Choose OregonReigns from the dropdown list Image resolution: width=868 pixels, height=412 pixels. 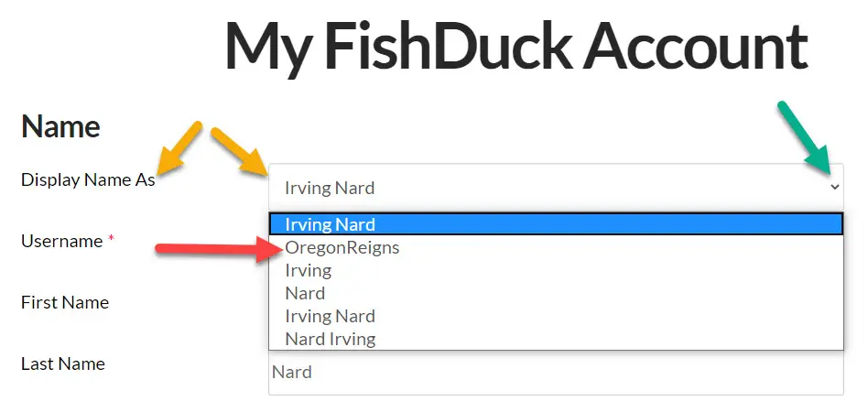click(x=342, y=247)
